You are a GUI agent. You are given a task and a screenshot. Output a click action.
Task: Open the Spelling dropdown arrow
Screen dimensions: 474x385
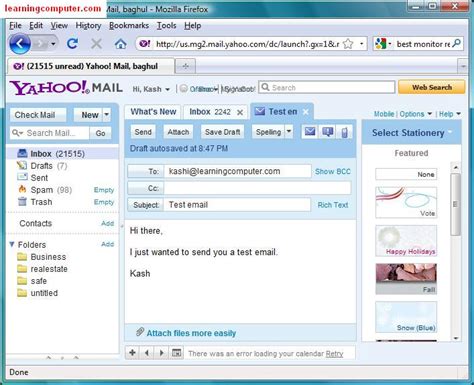coord(289,132)
